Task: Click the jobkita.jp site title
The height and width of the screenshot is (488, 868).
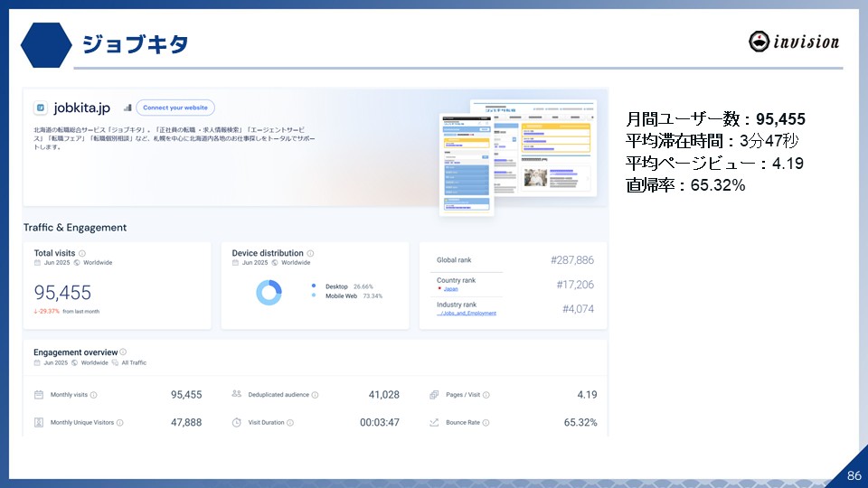Action: (82, 108)
